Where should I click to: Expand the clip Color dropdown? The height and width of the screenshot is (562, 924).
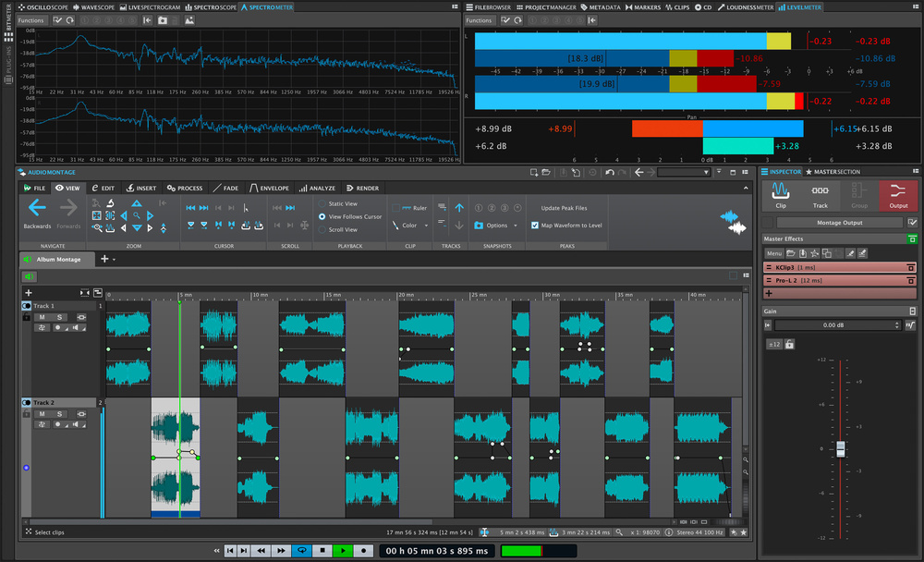pyautogui.click(x=410, y=226)
